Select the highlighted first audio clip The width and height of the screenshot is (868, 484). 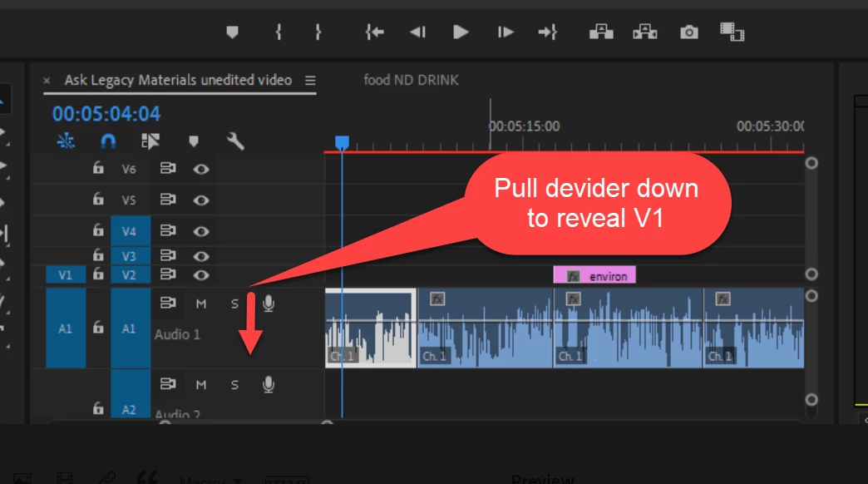(x=371, y=328)
